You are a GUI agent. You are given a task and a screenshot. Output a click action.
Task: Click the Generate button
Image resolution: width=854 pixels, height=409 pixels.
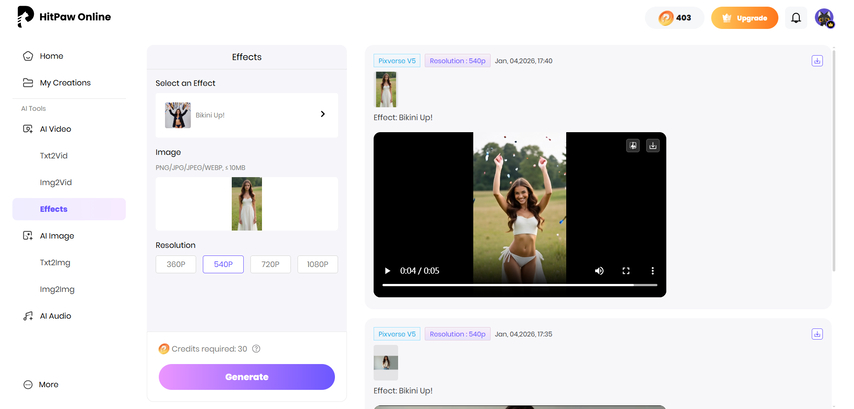pos(247,377)
